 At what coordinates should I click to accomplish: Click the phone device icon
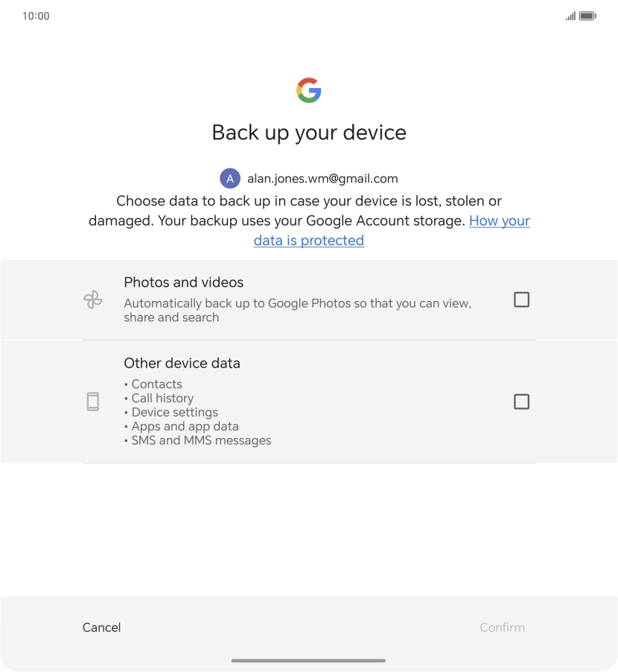click(x=93, y=402)
